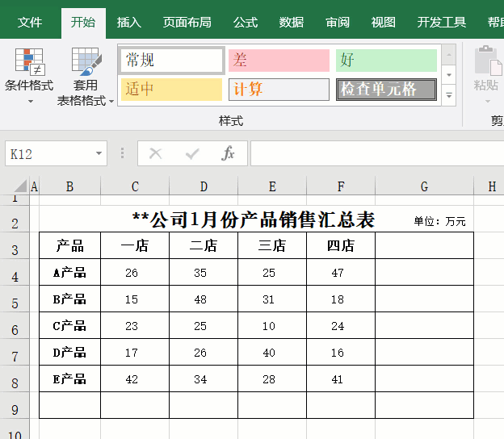The image size is (504, 439).
Task: Open the Name Box dropdown arrow
Action: pyautogui.click(x=99, y=153)
